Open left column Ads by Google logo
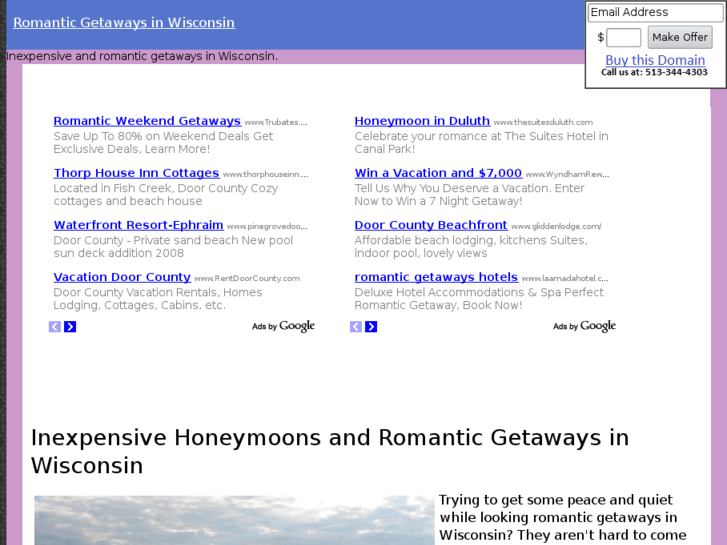The image size is (727, 545). point(283,326)
